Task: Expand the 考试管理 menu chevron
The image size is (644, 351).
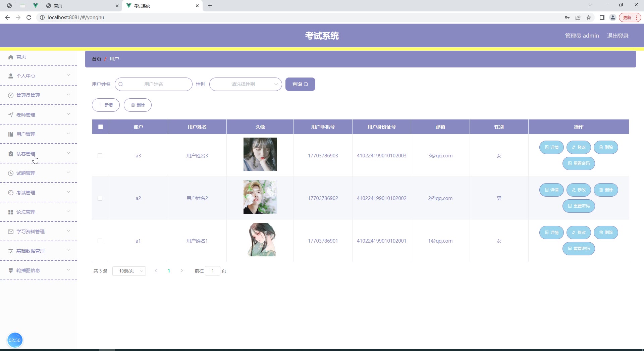Action: pos(68,192)
